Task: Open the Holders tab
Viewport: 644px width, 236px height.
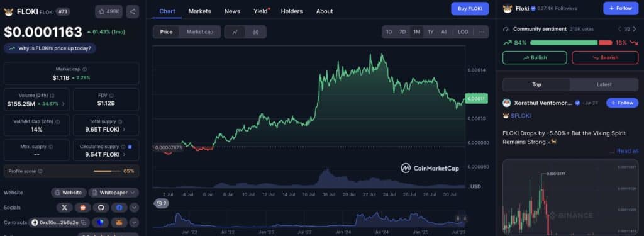Action: pos(292,11)
